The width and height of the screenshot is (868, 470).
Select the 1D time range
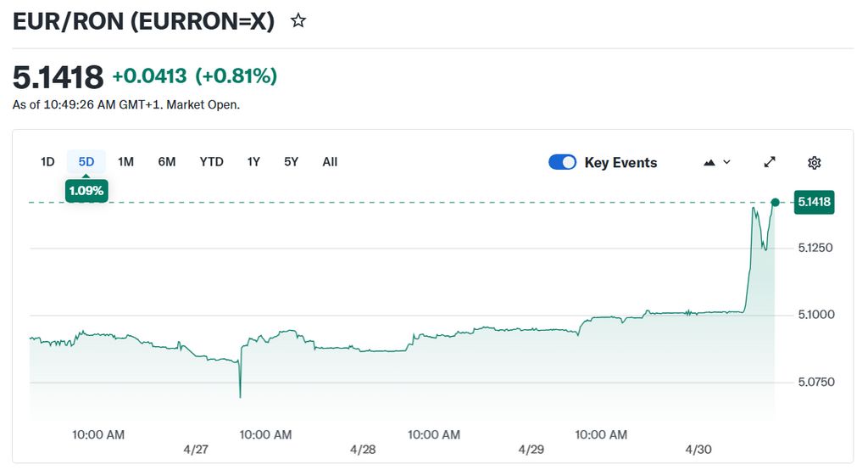click(47, 161)
